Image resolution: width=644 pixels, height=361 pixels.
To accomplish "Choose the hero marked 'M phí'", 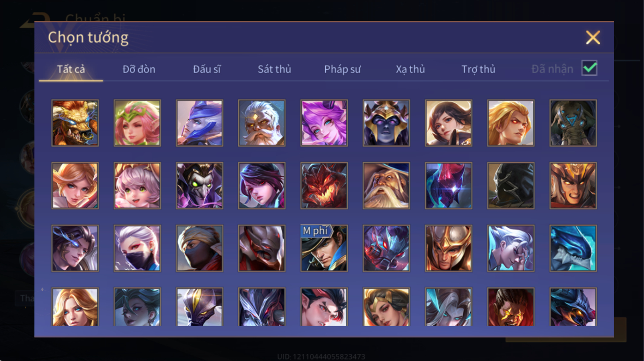I will 324,248.
